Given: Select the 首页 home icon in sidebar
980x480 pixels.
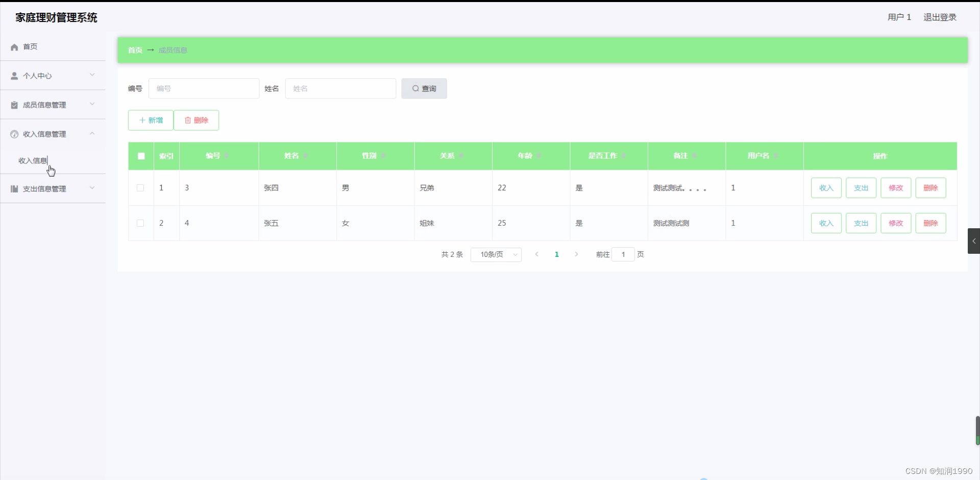Looking at the screenshot, I should pyautogui.click(x=14, y=46).
